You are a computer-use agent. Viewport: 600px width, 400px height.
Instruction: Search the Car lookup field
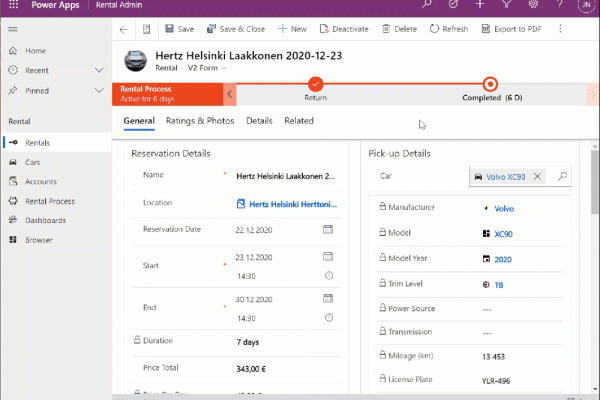coord(562,176)
